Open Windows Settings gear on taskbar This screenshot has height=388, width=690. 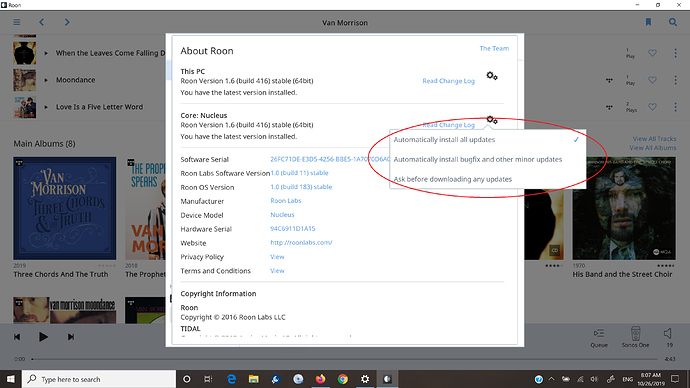pyautogui.click(x=365, y=379)
